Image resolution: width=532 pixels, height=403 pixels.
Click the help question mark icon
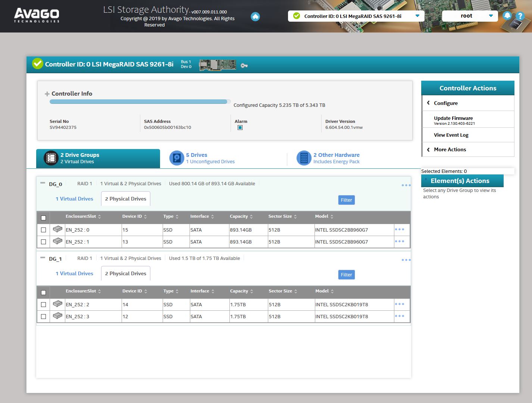tap(520, 16)
